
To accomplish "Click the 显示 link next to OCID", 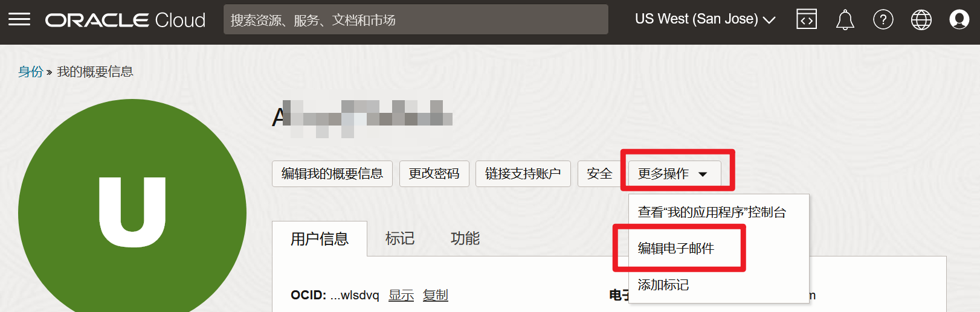I will tap(401, 295).
